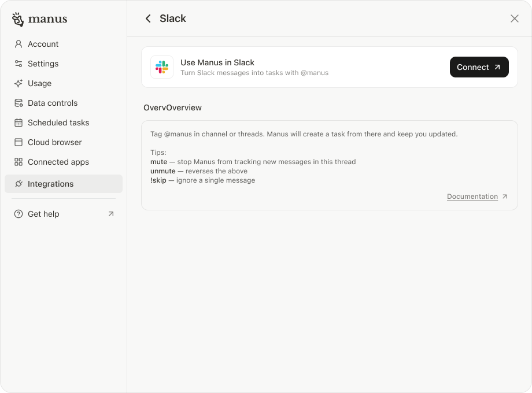Select Data controls in the sidebar
The width and height of the screenshot is (532, 393).
(x=64, y=103)
